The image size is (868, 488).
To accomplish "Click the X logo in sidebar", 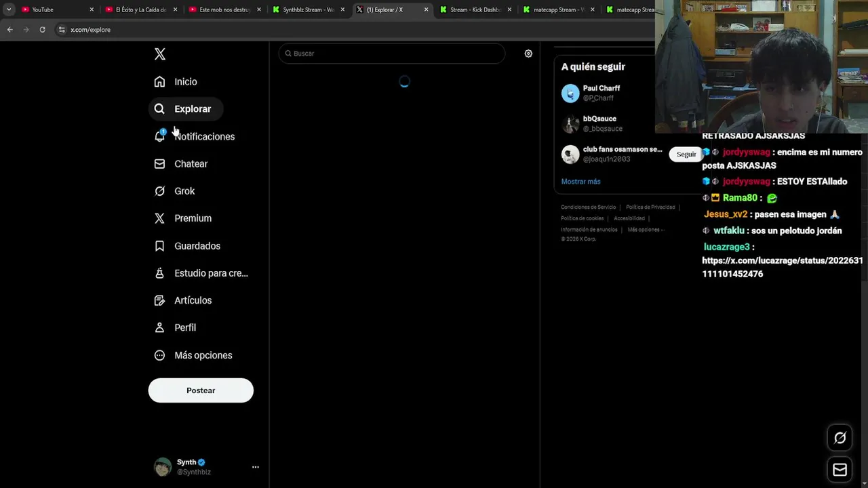I will [x=160, y=54].
